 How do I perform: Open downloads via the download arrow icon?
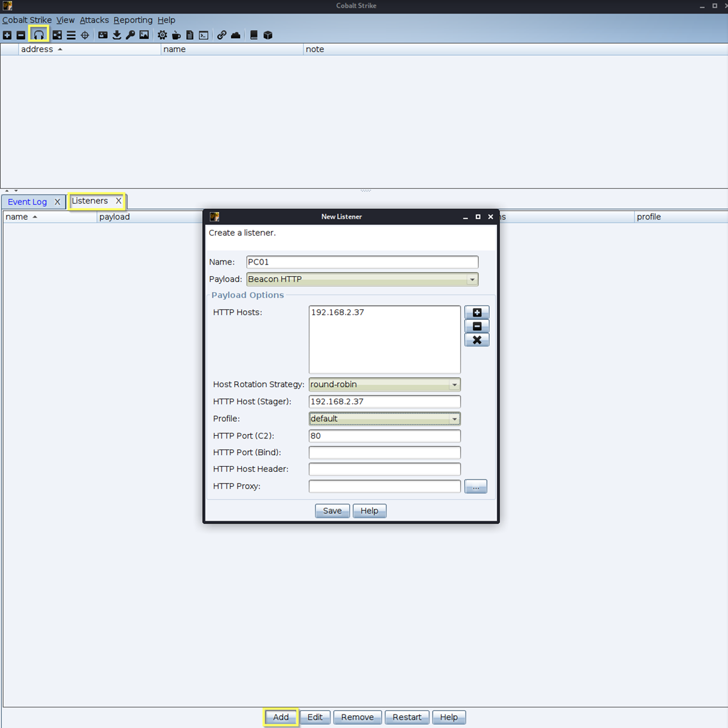click(x=117, y=35)
